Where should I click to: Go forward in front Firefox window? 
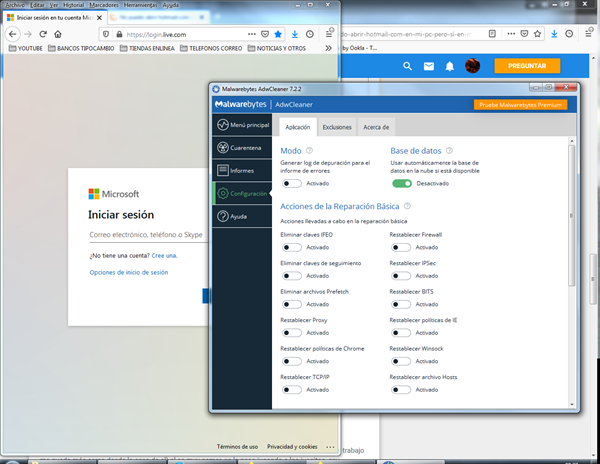28,34
